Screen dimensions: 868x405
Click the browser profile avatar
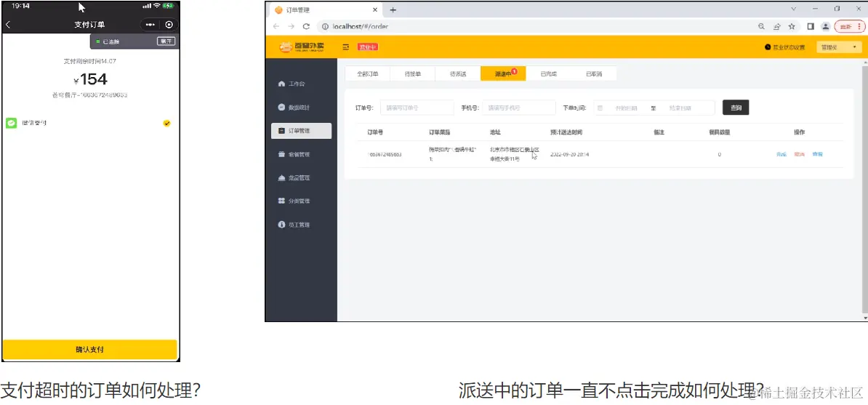click(825, 26)
